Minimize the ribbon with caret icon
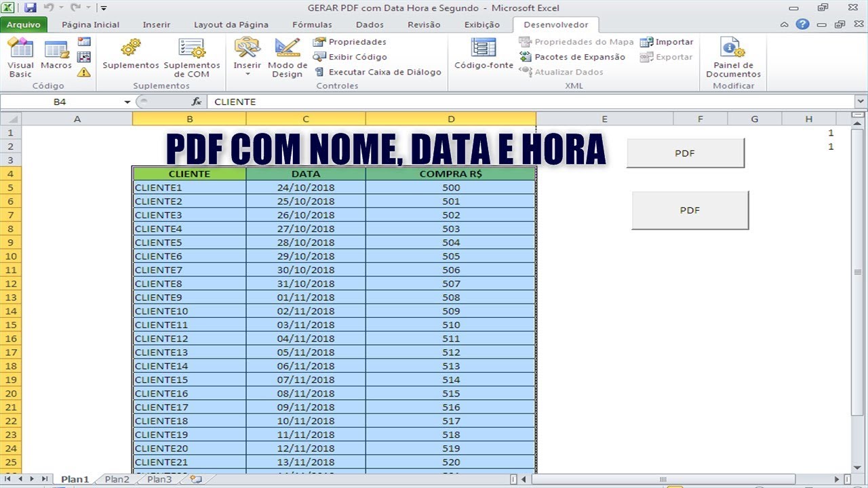 tap(785, 24)
